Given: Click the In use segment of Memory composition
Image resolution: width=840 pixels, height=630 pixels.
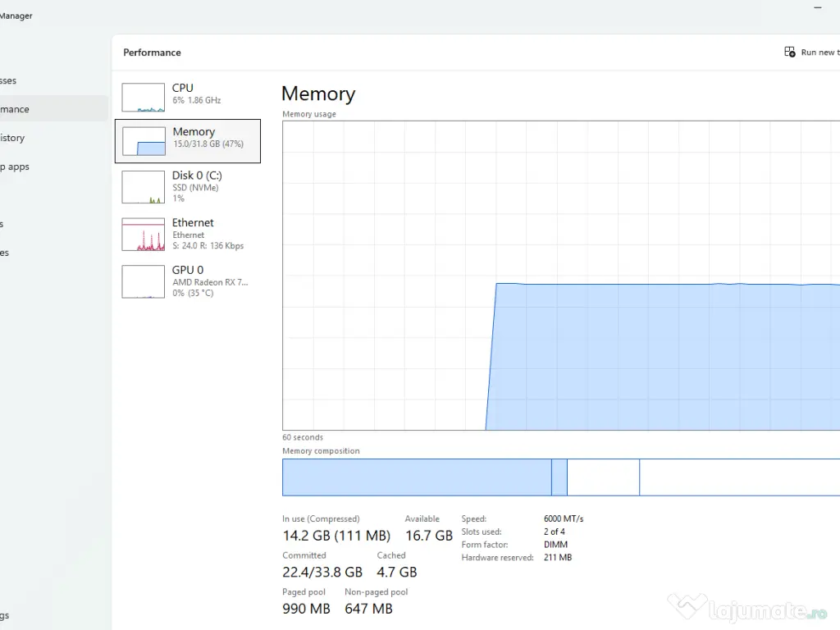Looking at the screenshot, I should pos(416,477).
